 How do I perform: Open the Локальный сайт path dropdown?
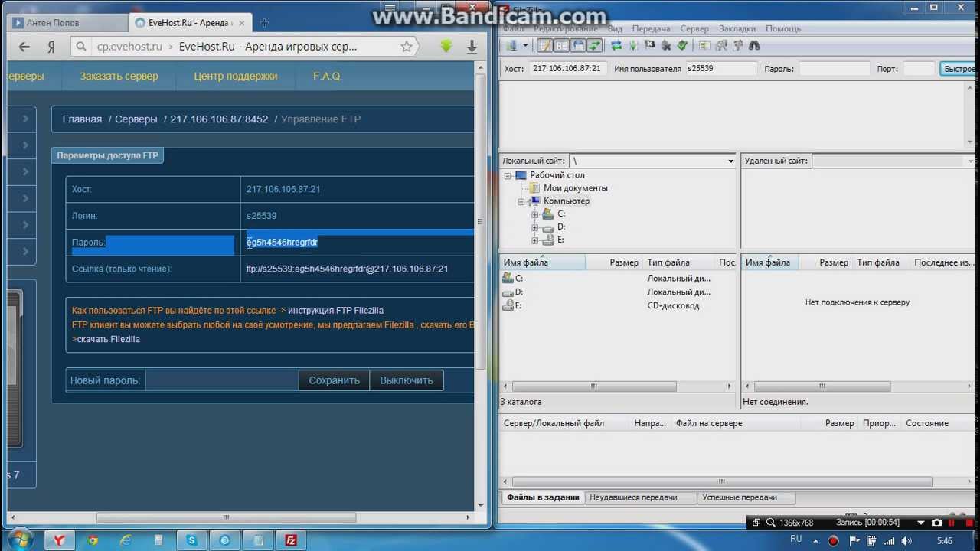pyautogui.click(x=730, y=161)
